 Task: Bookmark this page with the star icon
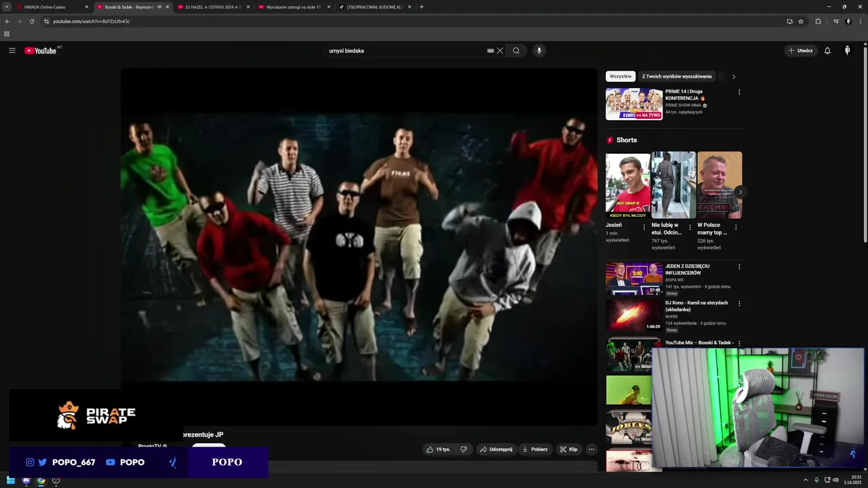(801, 21)
